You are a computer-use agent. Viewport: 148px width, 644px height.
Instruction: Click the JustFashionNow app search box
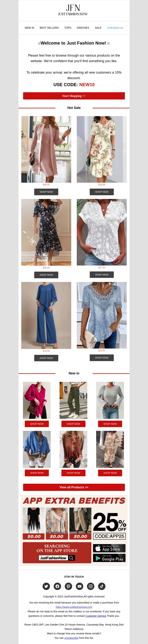[57, 558]
